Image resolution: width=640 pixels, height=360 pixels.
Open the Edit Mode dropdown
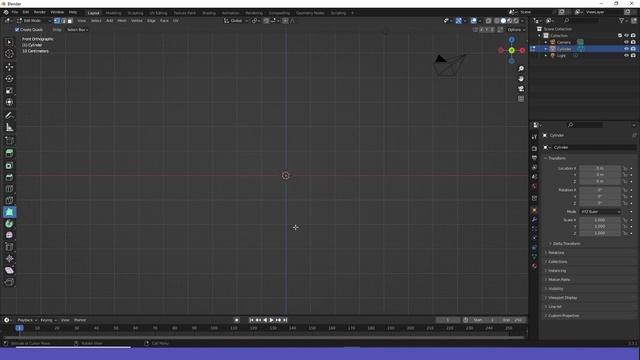[x=34, y=20]
